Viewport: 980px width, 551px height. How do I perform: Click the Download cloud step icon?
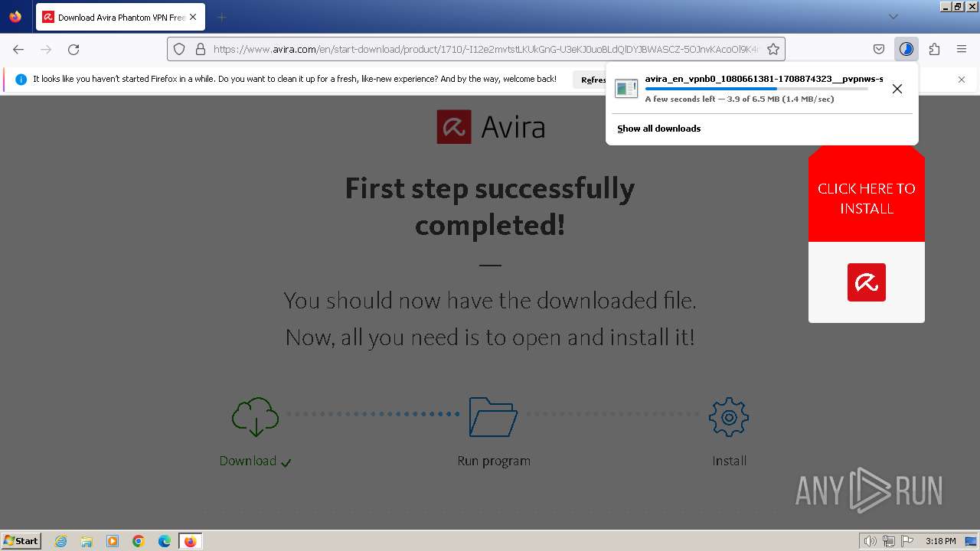(x=255, y=417)
